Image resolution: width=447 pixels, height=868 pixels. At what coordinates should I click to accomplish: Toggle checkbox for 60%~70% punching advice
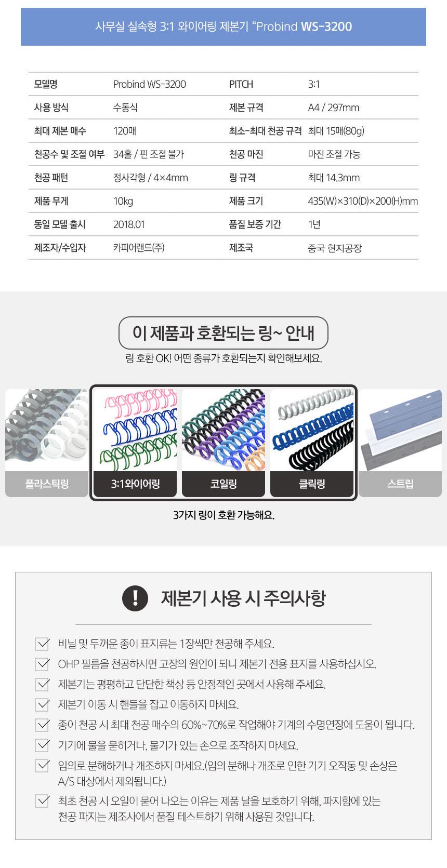42,725
